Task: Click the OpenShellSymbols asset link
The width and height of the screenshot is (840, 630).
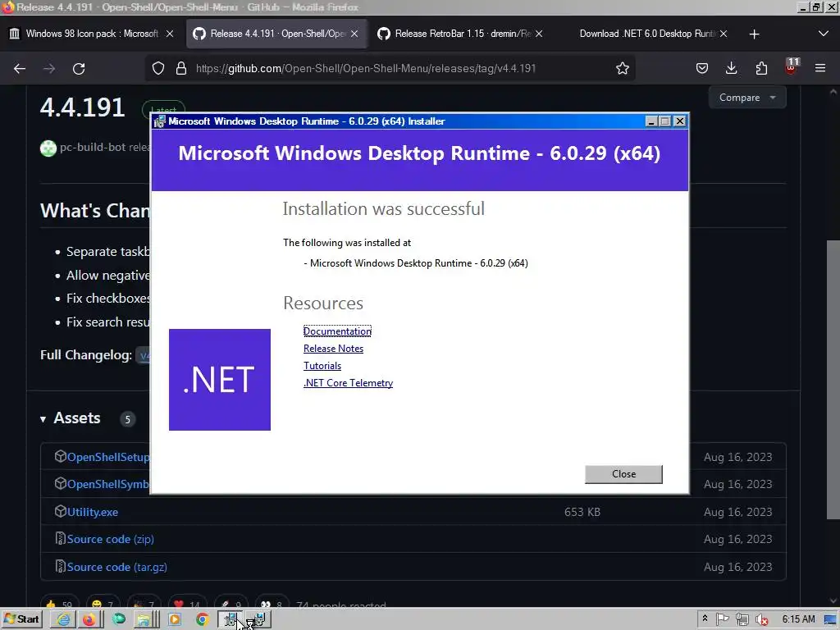Action: tap(108, 484)
